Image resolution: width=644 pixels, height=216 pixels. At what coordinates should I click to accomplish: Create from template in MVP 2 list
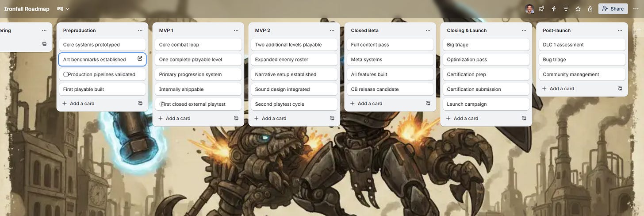(332, 118)
